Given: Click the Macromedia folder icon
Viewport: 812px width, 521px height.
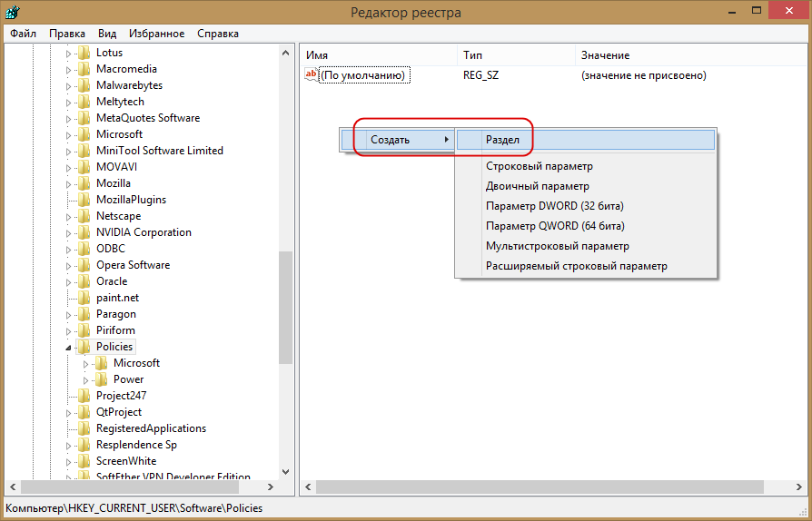Looking at the screenshot, I should (84, 69).
